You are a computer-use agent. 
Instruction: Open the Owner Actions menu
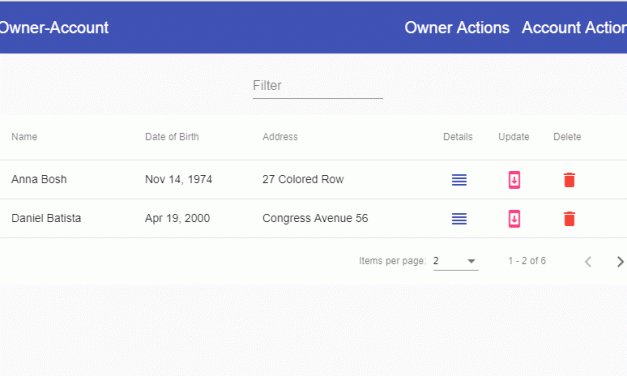pos(457,28)
